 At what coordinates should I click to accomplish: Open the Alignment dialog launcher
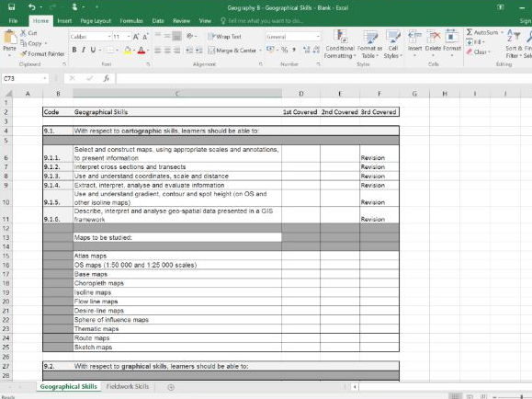(261, 63)
